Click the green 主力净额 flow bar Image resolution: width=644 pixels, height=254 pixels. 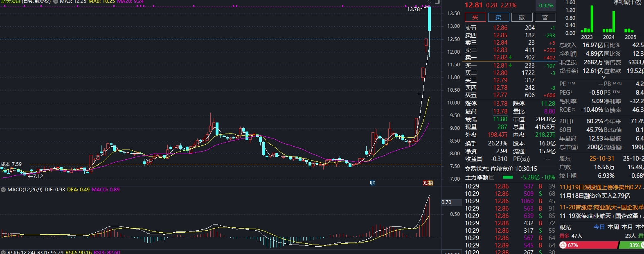pos(507,177)
